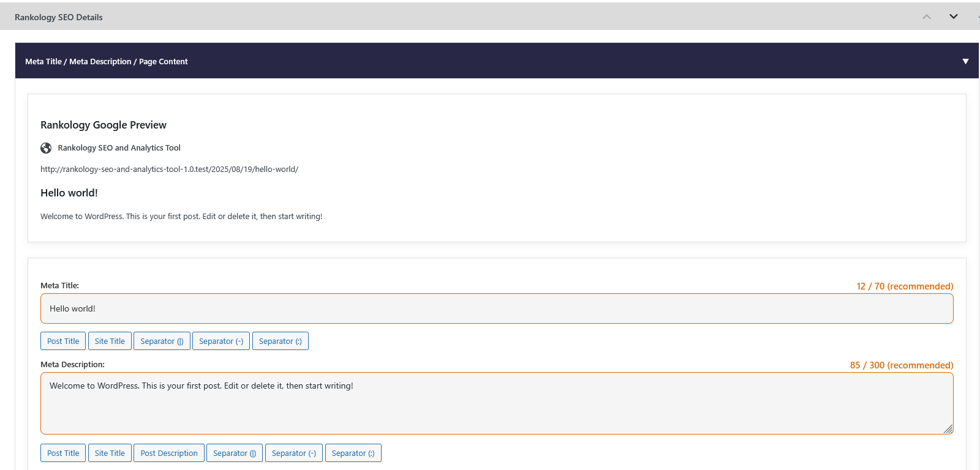
Task: Focus the Meta Description text area
Action: (496, 403)
